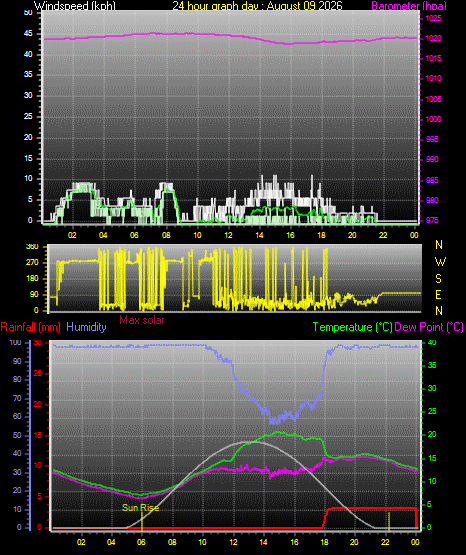466x555 pixels.
Task: Click the Windspeed (kph) axis title
Action: pyautogui.click(x=75, y=6)
